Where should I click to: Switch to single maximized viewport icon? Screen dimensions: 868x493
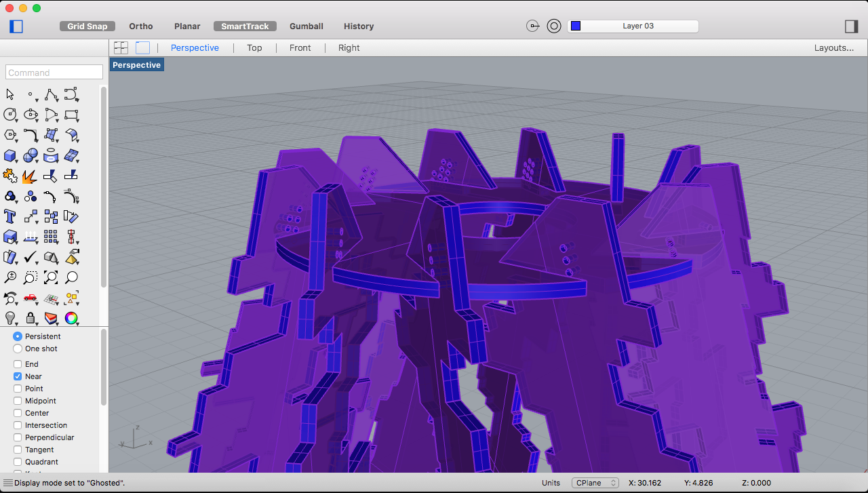(142, 47)
